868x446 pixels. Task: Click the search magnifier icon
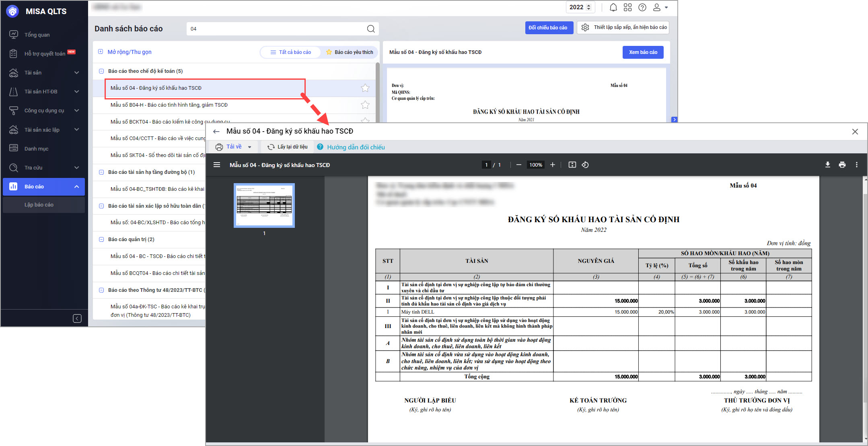pos(370,29)
